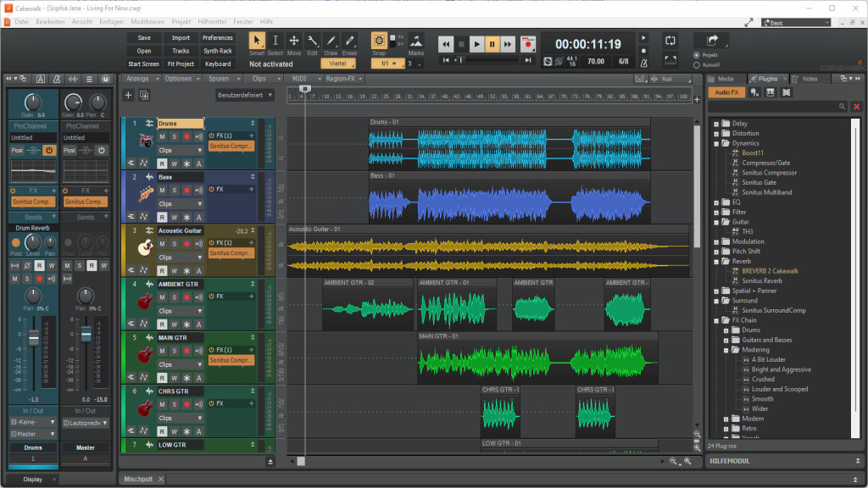Open the Synth Rack
This screenshot has height=488, width=868.
(x=217, y=50)
